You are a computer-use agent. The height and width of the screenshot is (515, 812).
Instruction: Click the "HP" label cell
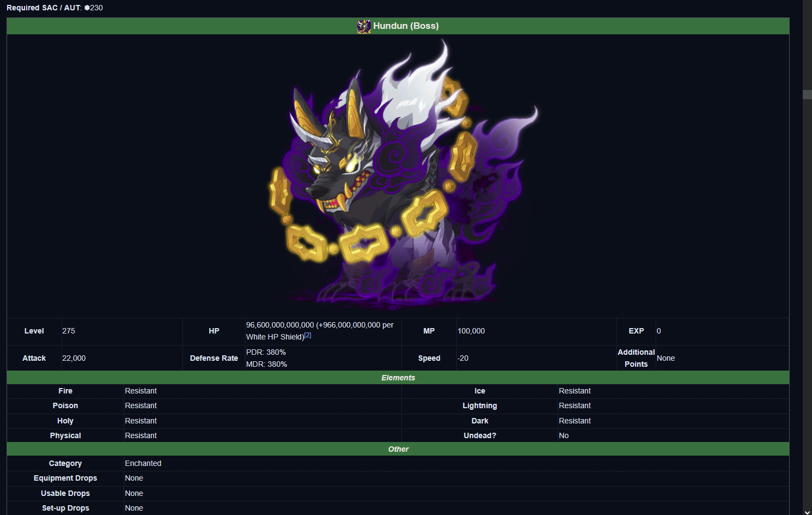[214, 331]
